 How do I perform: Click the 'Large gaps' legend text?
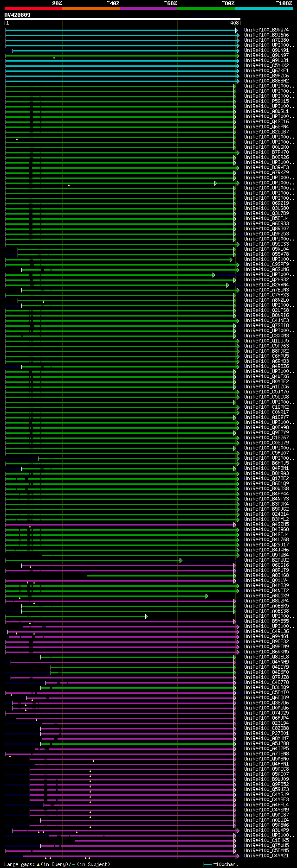click(x=57, y=864)
